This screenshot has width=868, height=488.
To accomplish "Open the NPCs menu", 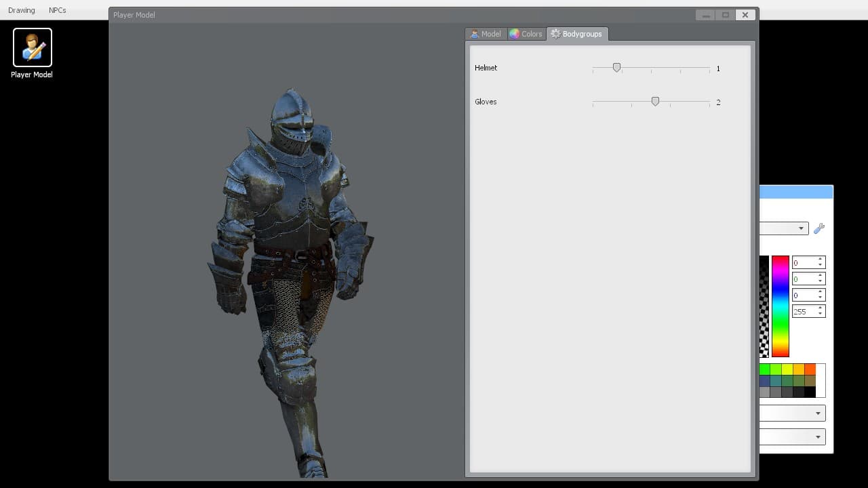I will tap(58, 10).
